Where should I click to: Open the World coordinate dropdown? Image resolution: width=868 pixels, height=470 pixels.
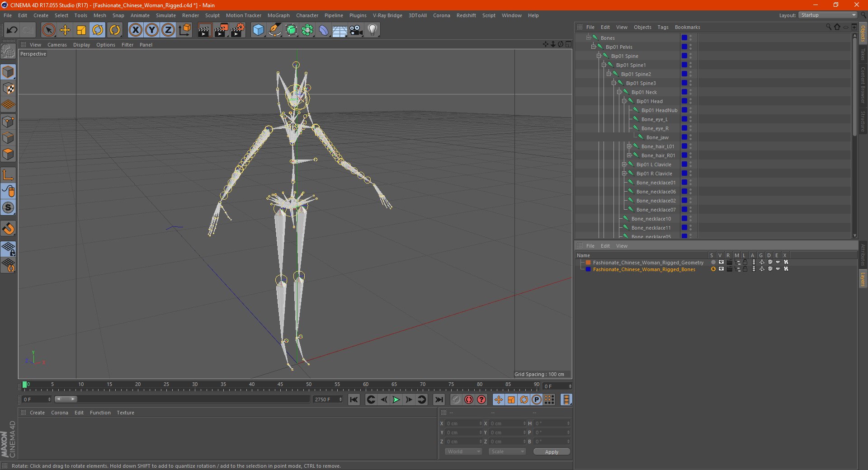click(x=463, y=451)
